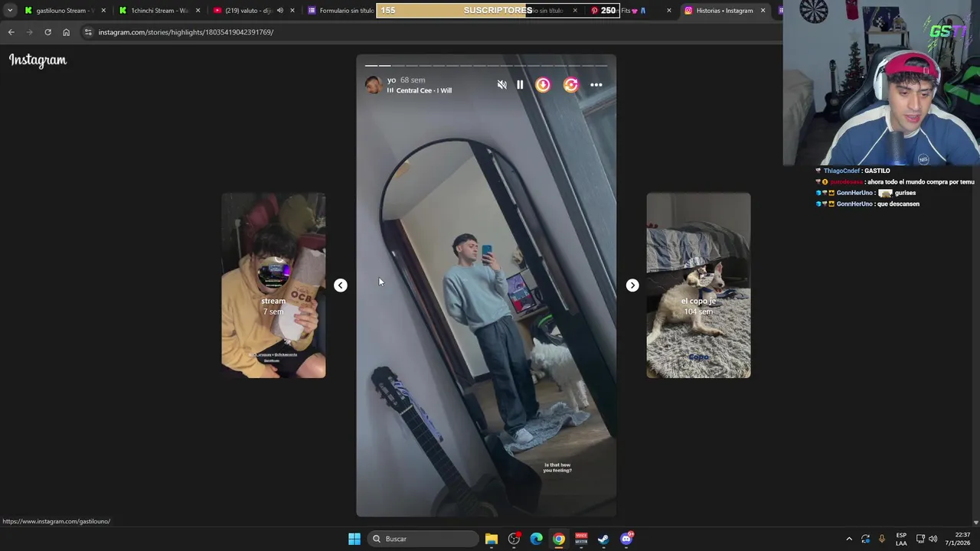Switch to the '1chinchi Stream' tab
The image size is (980, 551).
(158, 11)
